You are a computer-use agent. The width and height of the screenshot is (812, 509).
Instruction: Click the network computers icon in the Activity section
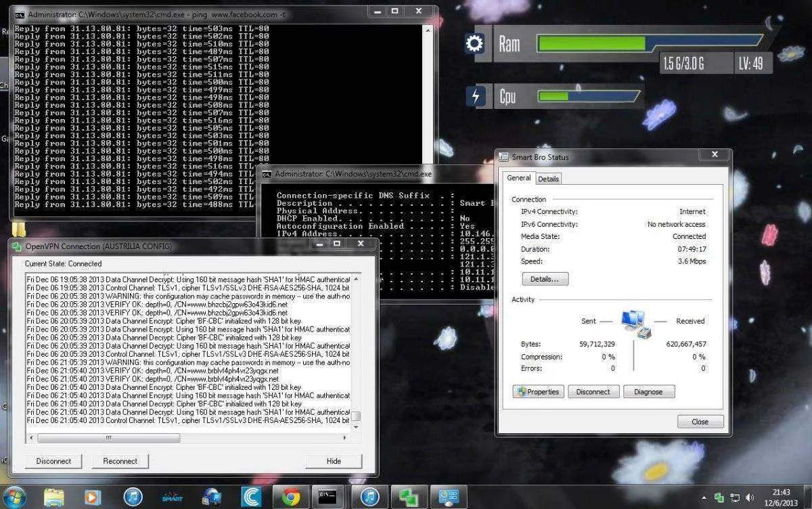click(636, 324)
